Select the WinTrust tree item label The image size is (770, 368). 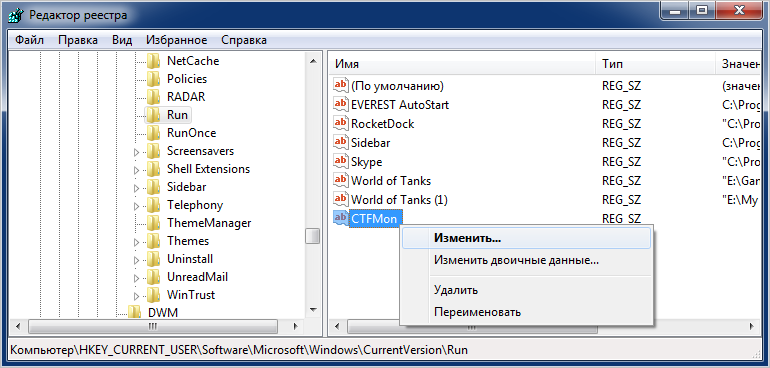coord(191,295)
